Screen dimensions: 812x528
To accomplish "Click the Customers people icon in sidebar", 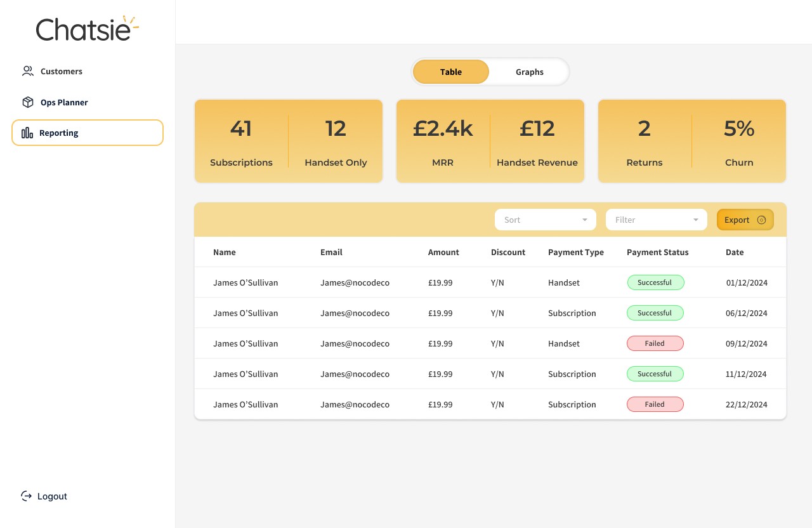I will pyautogui.click(x=27, y=71).
